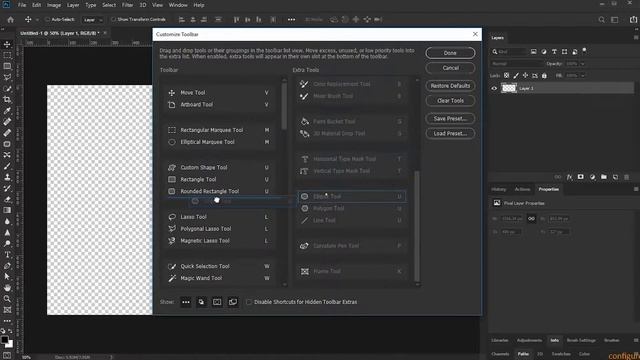
Task: Select the Path Selection arrow tool
Action: [7, 277]
